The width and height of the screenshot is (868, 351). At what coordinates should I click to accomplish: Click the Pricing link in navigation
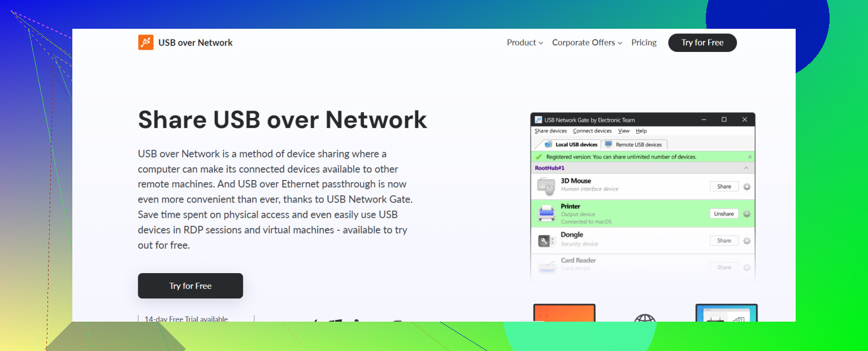click(644, 43)
